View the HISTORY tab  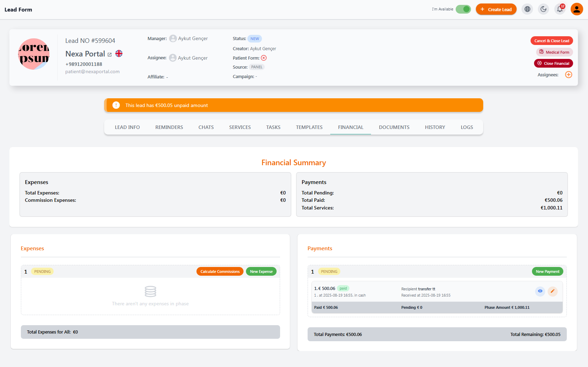(x=435, y=127)
